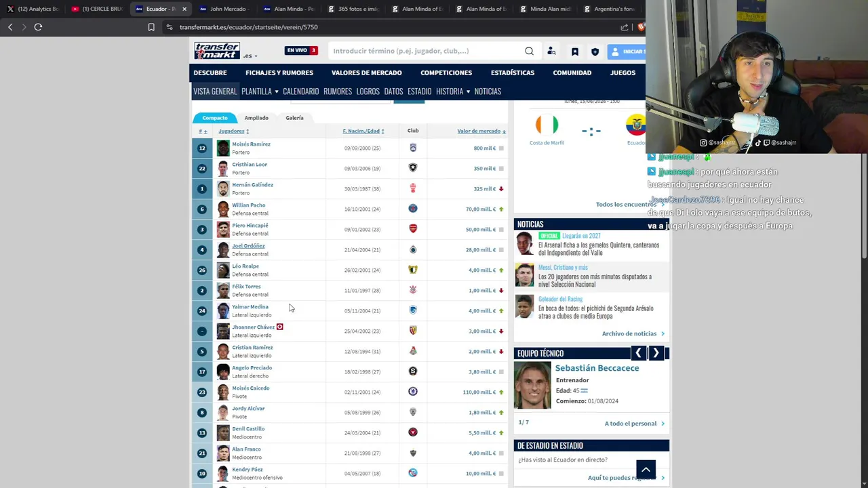Click Piero Hincapié's club crest icon
The height and width of the screenshot is (488, 868).
coord(413,229)
